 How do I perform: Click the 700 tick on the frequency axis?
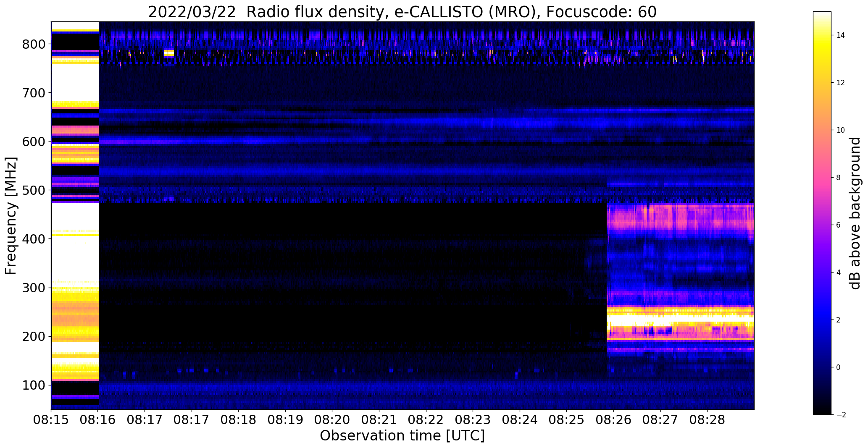pyautogui.click(x=34, y=93)
